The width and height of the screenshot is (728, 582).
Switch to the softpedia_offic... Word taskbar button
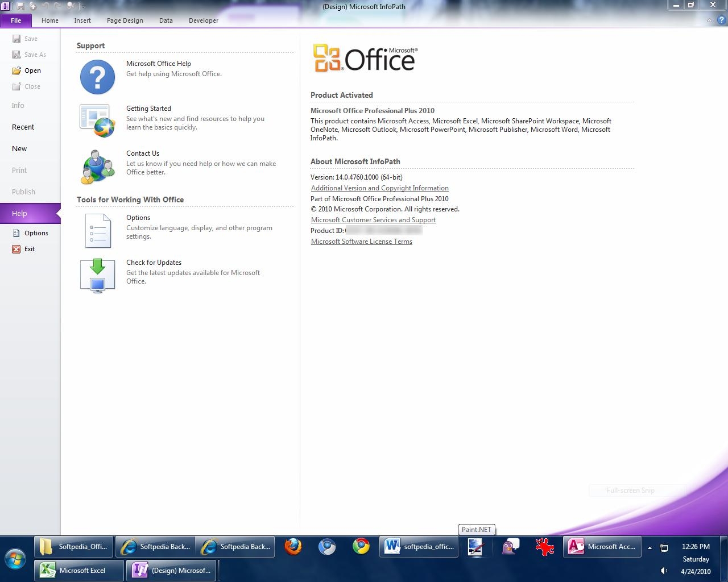(x=419, y=547)
